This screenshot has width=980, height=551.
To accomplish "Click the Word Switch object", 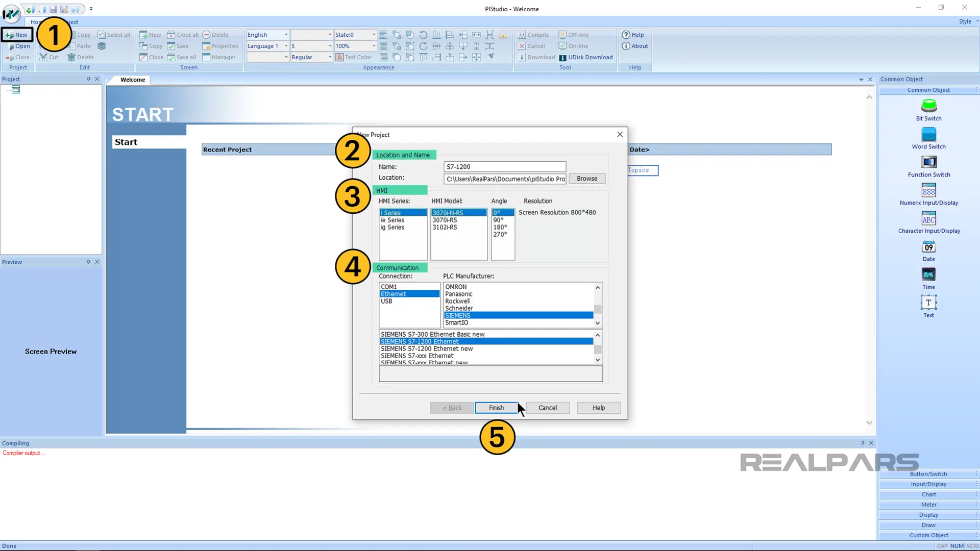I will click(x=928, y=138).
